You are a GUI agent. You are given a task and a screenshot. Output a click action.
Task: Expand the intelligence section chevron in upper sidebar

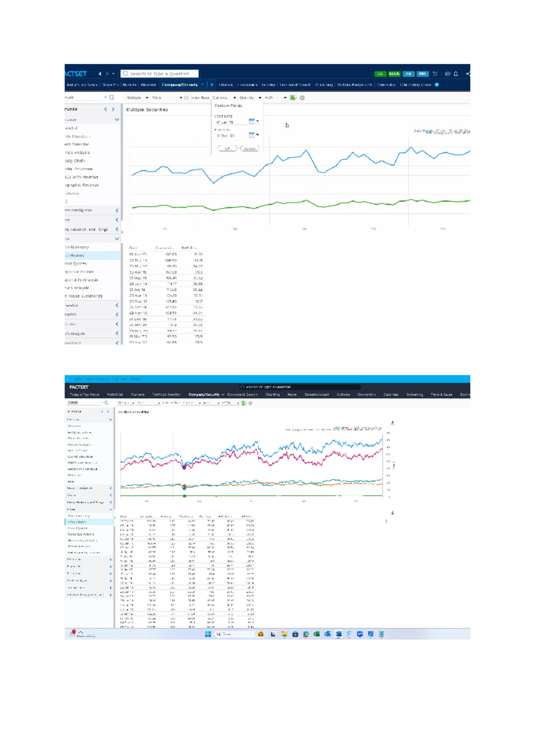[x=117, y=210]
